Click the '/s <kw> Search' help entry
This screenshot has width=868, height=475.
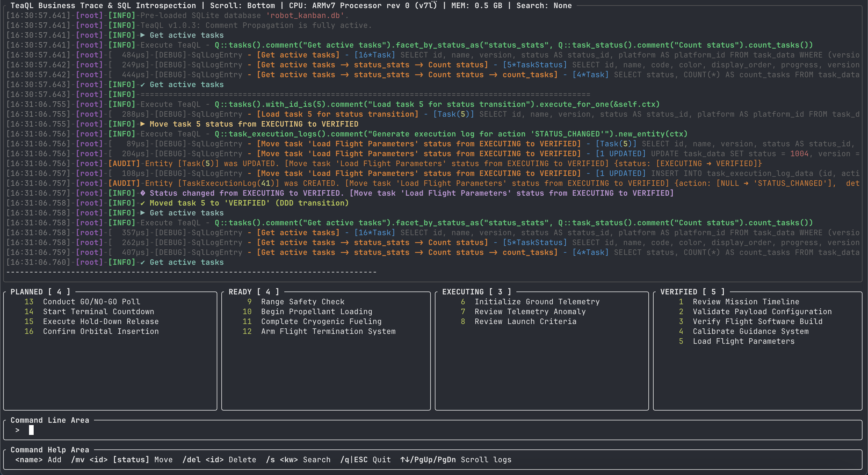coord(298,460)
